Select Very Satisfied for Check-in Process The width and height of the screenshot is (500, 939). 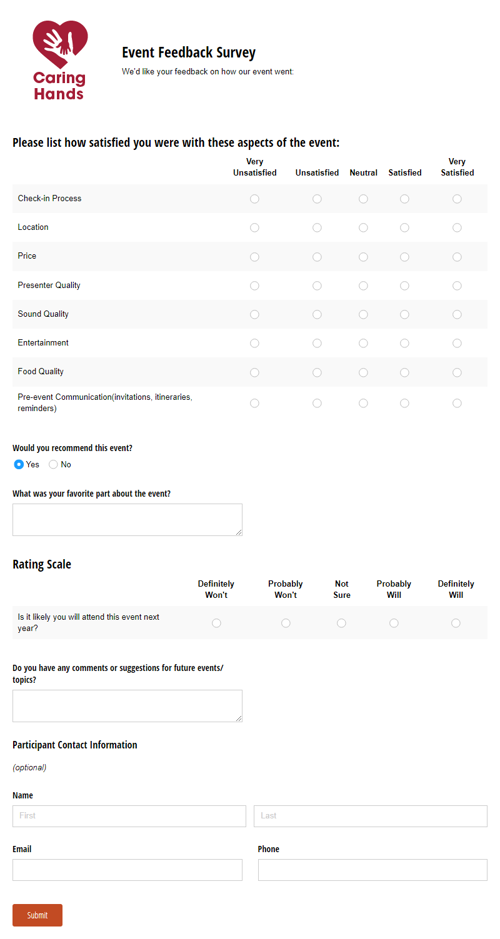(457, 199)
